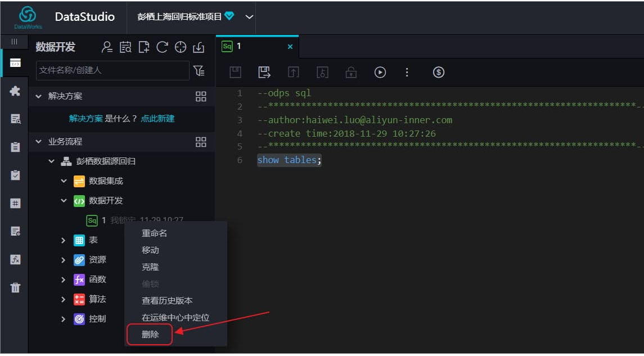Screen dimensions: 644x356
Task: Open the plugin puzzle-piece sidebar icon
Action: click(15, 91)
